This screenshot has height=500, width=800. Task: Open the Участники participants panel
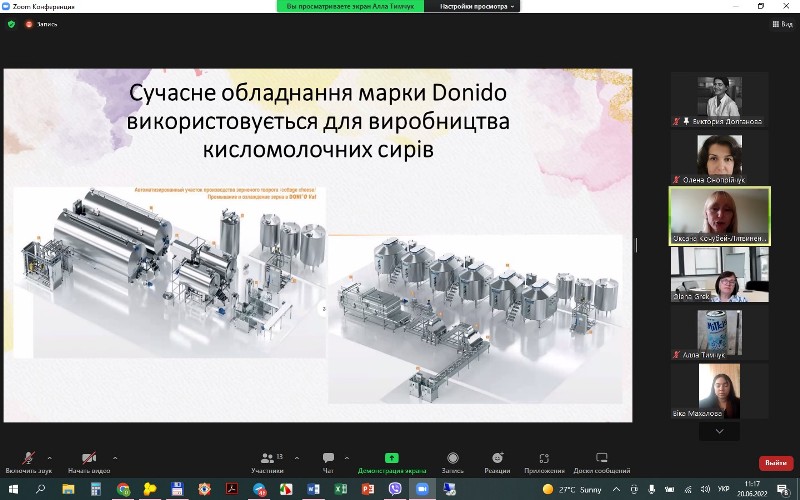pos(267,459)
